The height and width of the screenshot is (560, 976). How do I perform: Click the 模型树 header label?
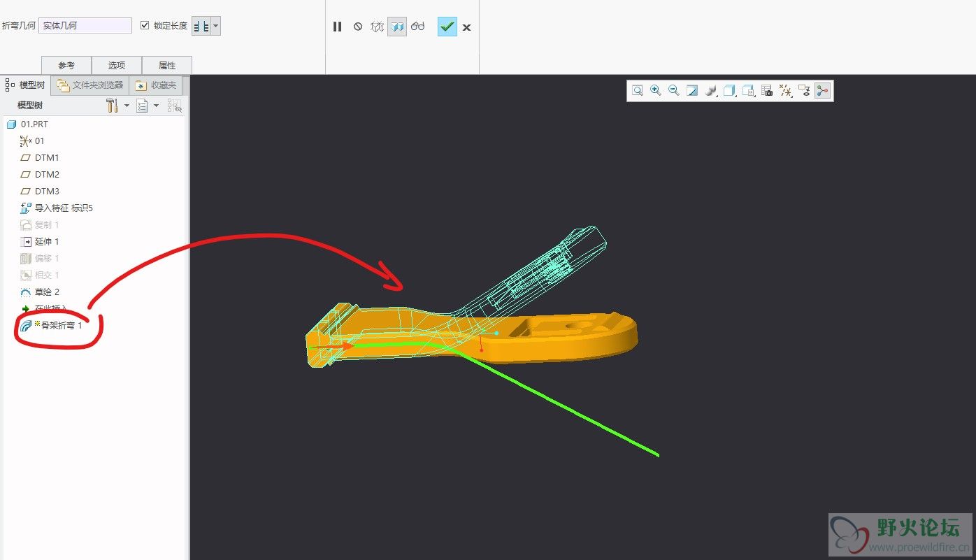30,105
